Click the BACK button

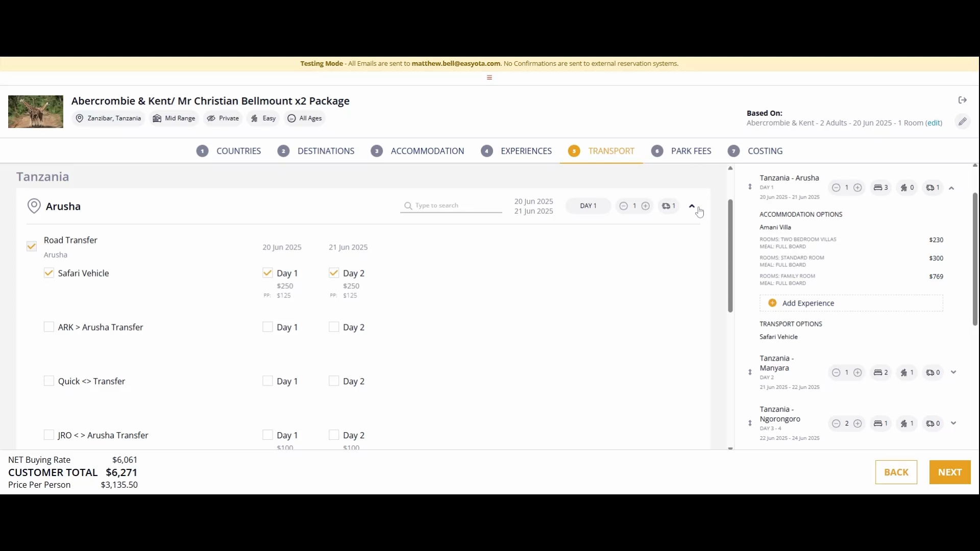896,472
